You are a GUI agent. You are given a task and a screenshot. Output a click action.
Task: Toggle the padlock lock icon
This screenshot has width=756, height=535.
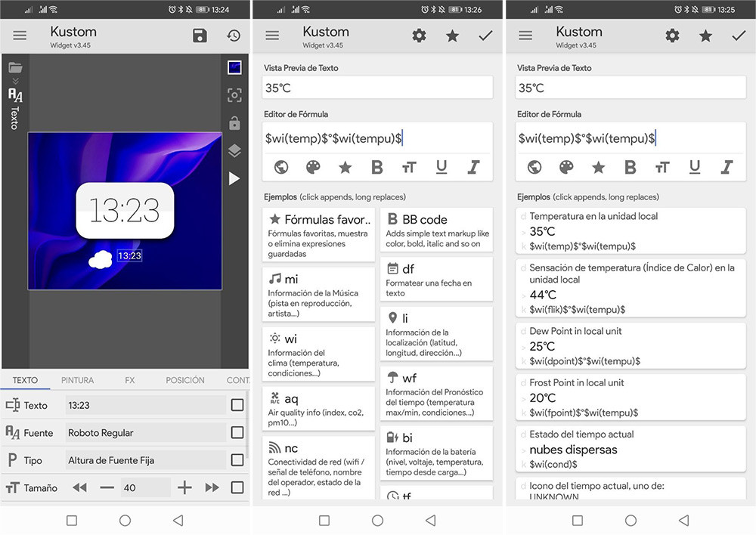[234, 122]
